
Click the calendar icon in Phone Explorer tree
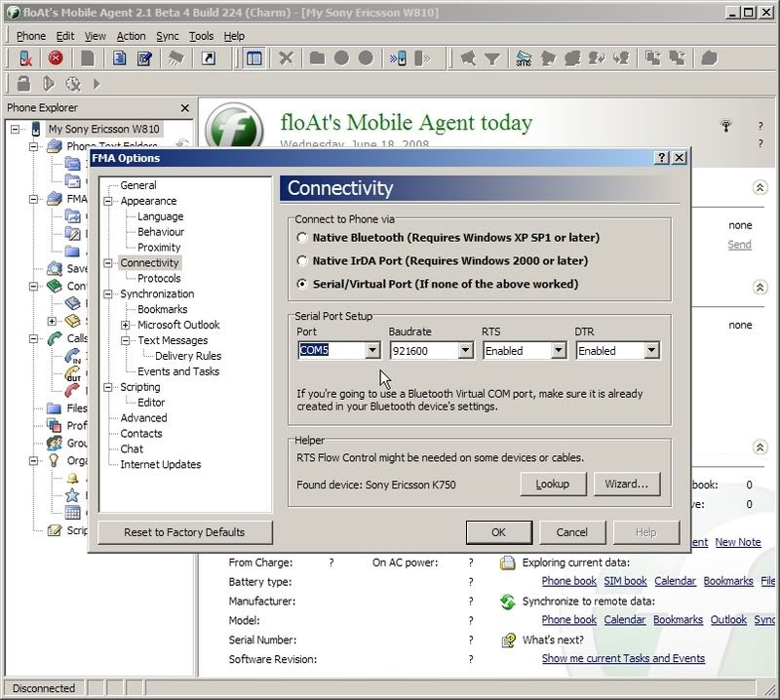pyautogui.click(x=72, y=512)
